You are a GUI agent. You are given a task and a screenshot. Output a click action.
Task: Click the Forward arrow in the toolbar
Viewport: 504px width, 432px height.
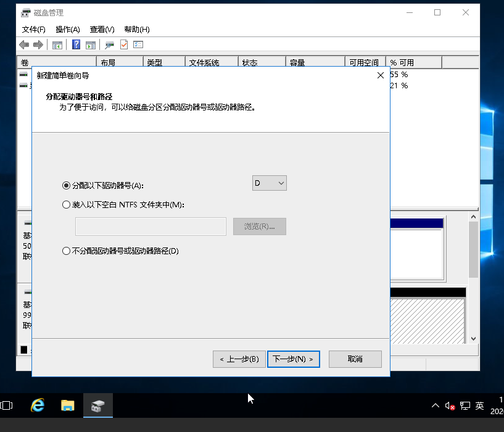[x=38, y=44]
